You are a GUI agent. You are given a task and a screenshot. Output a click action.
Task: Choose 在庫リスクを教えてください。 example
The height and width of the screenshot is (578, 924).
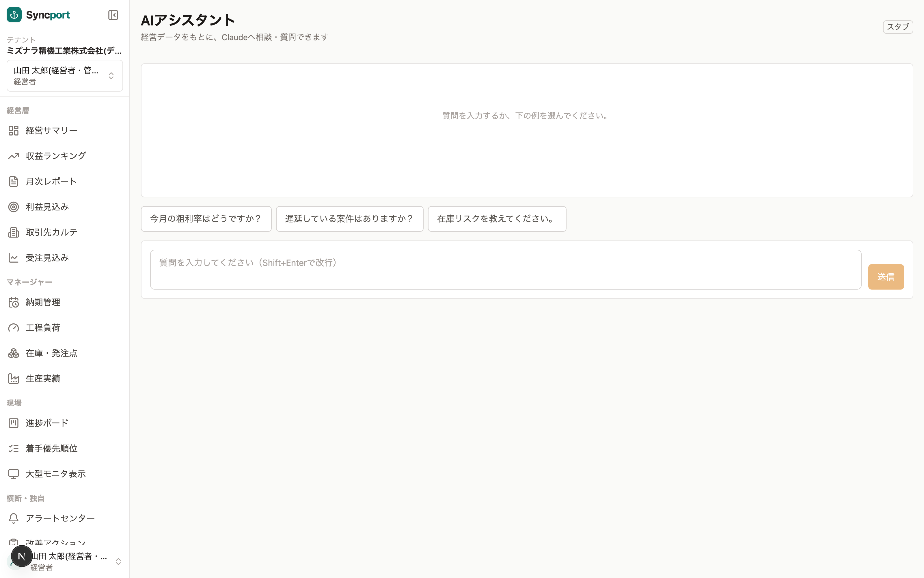[497, 219]
